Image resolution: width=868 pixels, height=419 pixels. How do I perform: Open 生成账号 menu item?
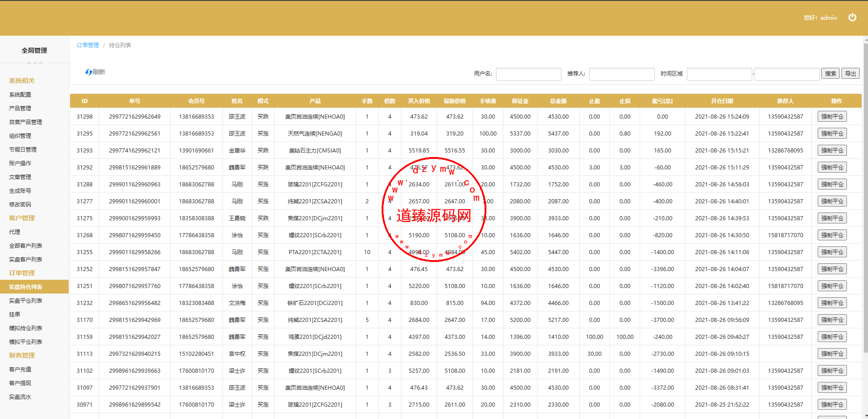click(20, 191)
